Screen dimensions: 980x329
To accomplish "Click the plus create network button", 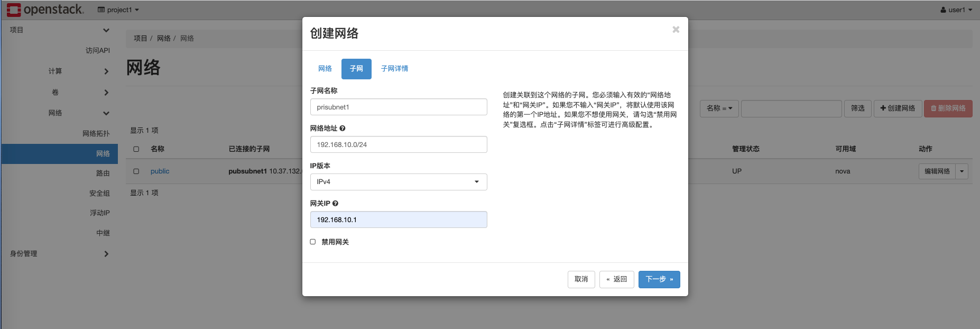I will click(x=898, y=108).
